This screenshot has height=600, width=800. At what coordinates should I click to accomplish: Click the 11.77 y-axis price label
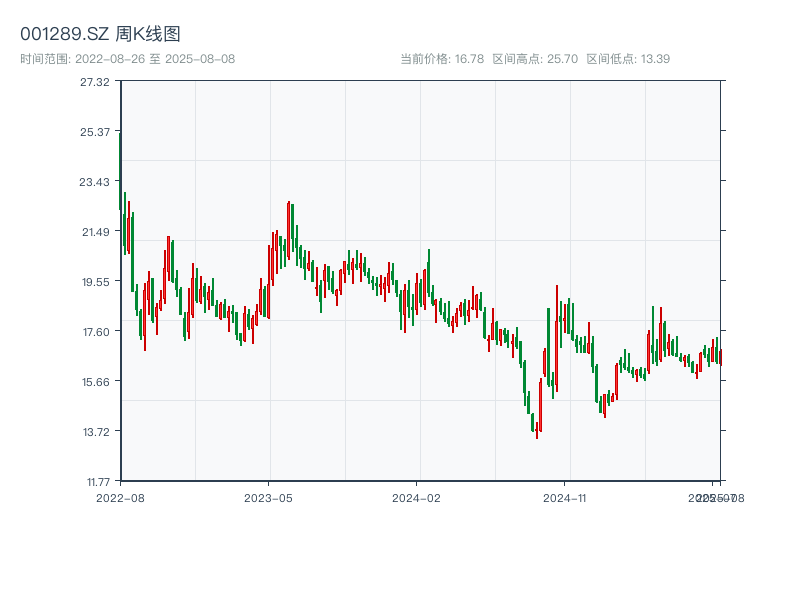point(94,482)
